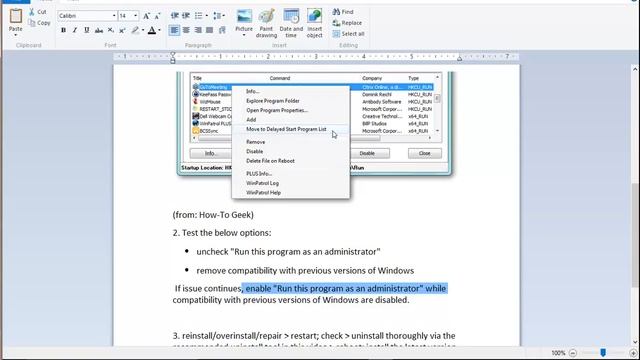Grow the font size

tap(146, 16)
